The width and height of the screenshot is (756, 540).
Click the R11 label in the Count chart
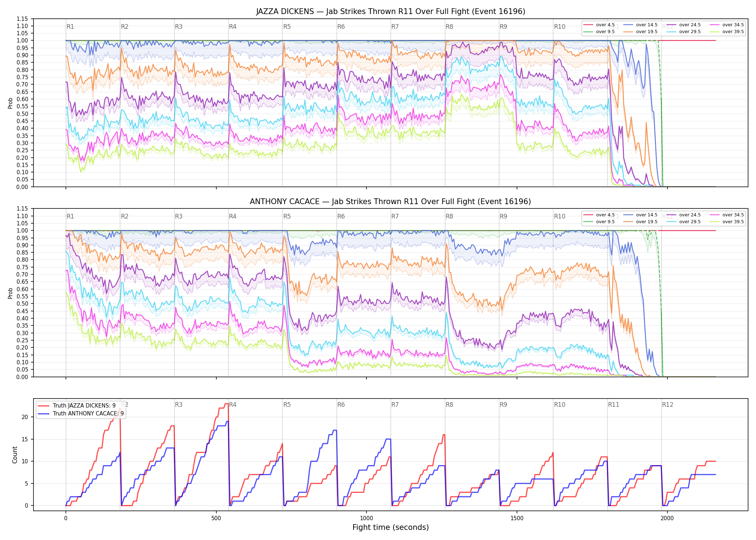(x=614, y=405)
